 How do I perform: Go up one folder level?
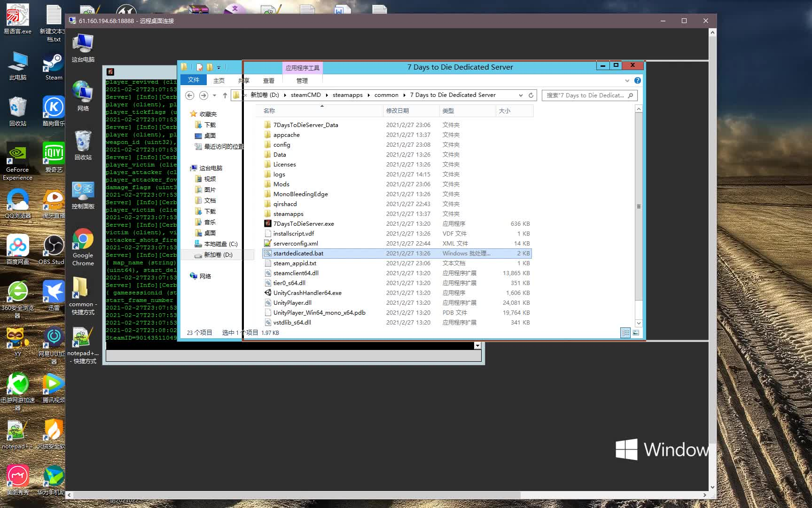[x=225, y=95]
